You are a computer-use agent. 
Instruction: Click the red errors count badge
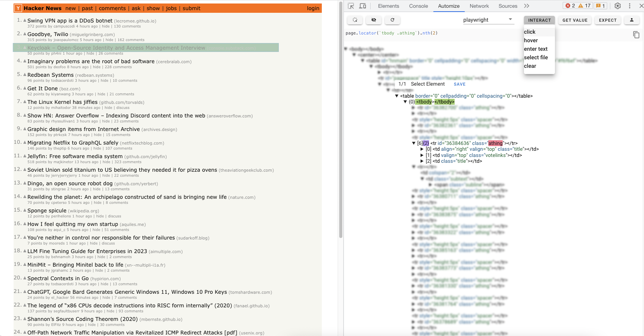tap(570, 6)
